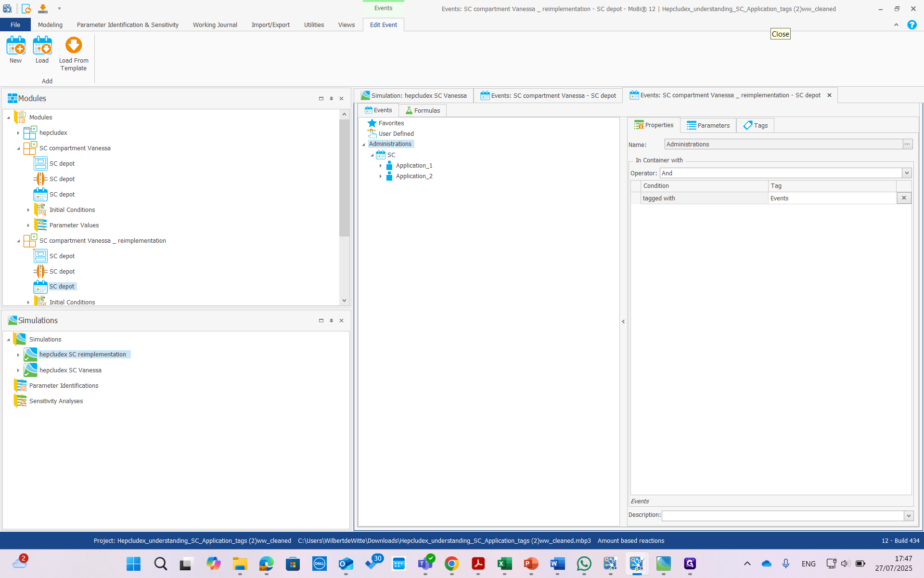Switch to the Formulas tab
This screenshot has width=924, height=578.
(423, 110)
